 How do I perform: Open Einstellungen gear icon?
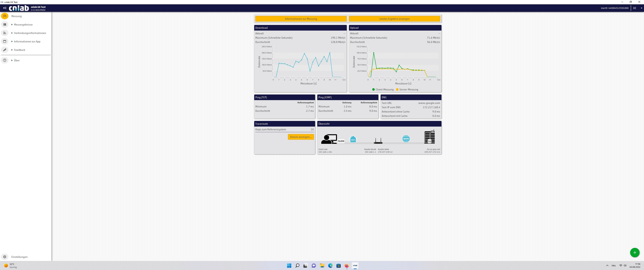[x=5, y=257]
